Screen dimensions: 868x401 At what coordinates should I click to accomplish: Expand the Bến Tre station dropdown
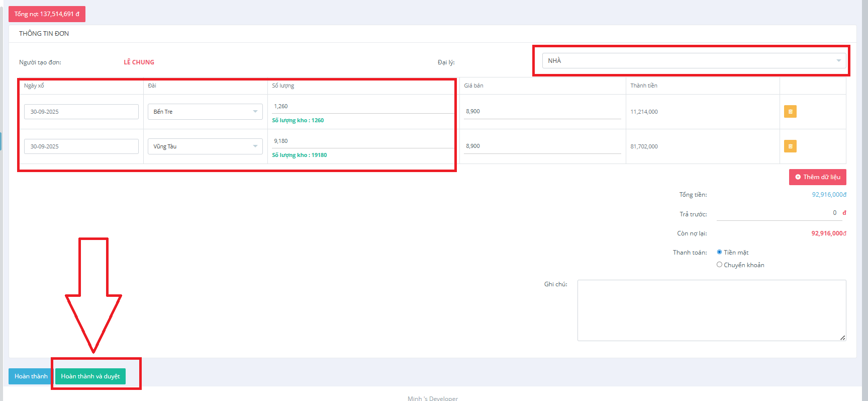point(205,112)
